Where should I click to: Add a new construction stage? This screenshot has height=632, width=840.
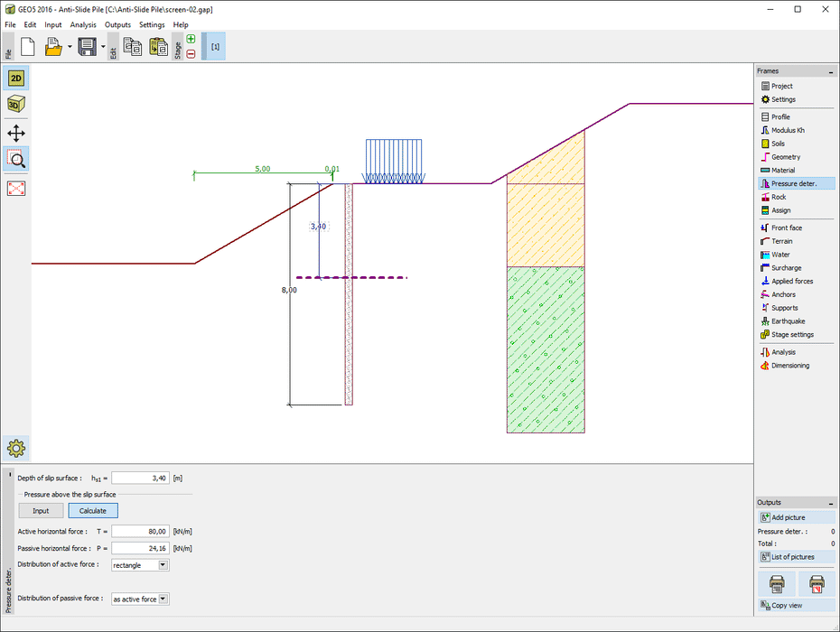pos(191,39)
